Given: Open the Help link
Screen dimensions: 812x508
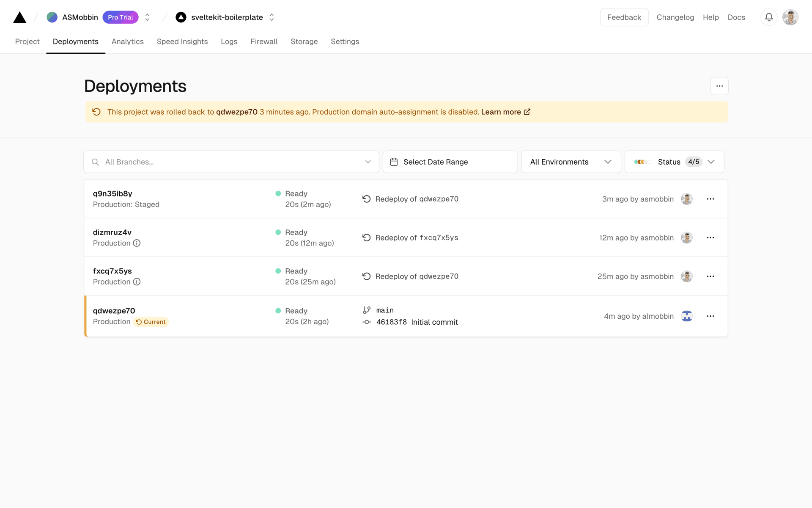Looking at the screenshot, I should coord(710,17).
